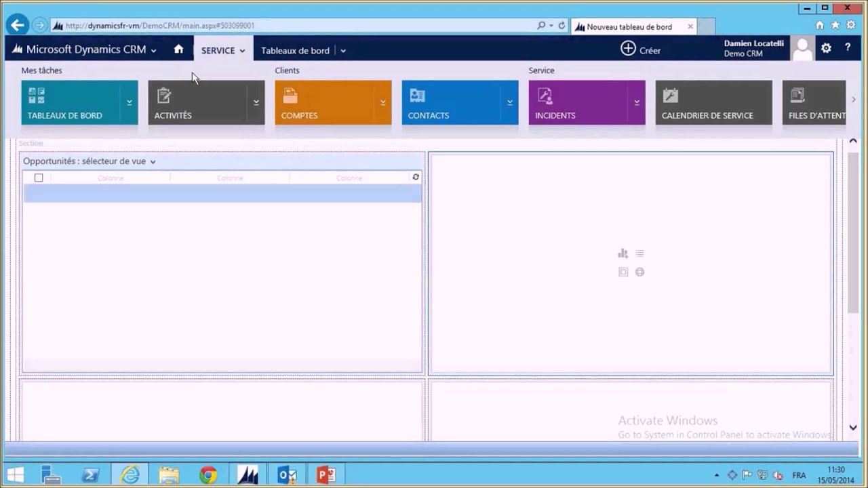
Task: Open the Windows Start button
Action: click(x=16, y=474)
